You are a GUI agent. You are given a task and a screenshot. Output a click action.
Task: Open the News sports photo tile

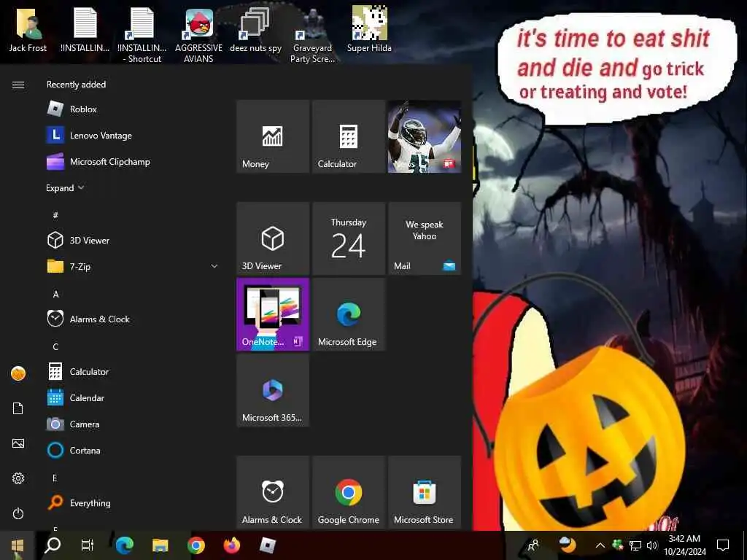point(425,136)
